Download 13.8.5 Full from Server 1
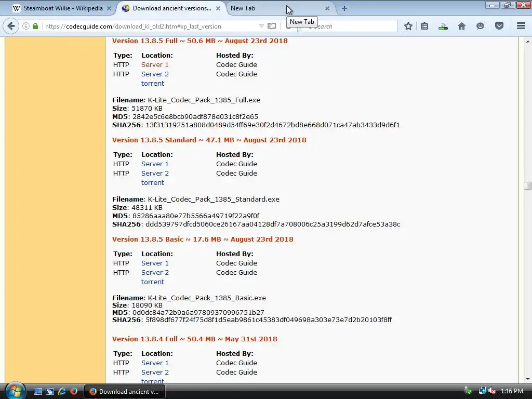This screenshot has width=532, height=399. click(155, 64)
